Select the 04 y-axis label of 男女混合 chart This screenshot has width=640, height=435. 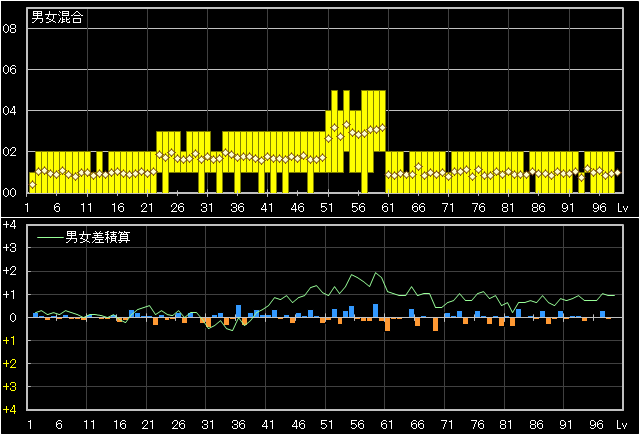[x=9, y=111]
